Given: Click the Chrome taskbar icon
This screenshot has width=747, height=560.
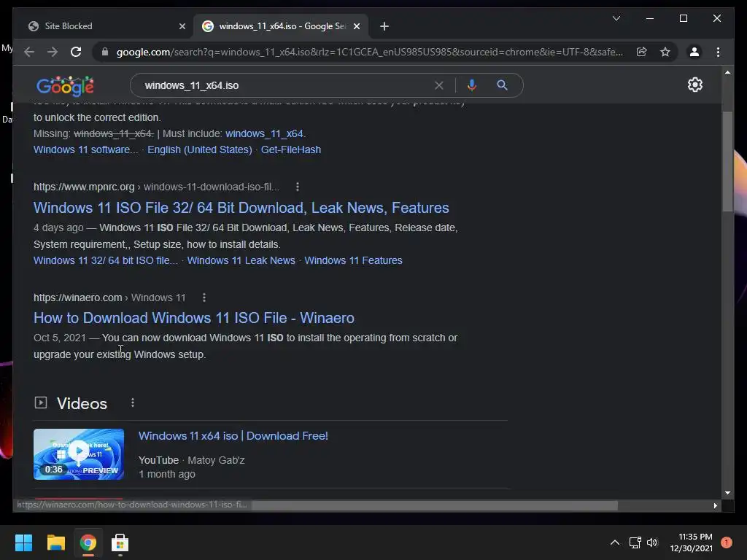Looking at the screenshot, I should 88,542.
